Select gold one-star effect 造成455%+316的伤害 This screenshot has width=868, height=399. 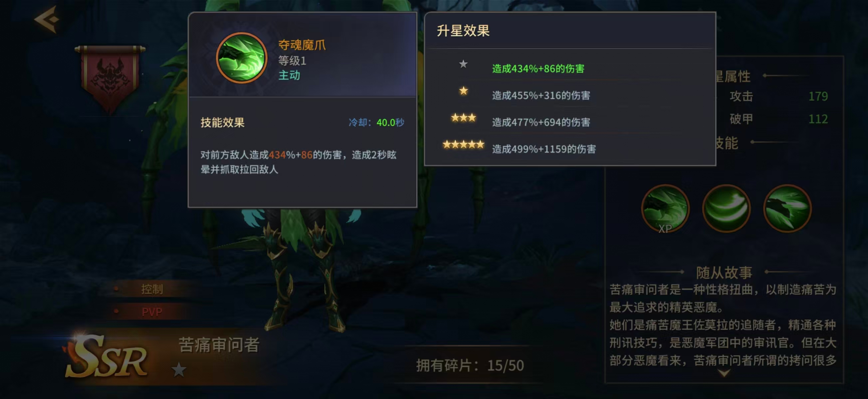click(x=541, y=96)
